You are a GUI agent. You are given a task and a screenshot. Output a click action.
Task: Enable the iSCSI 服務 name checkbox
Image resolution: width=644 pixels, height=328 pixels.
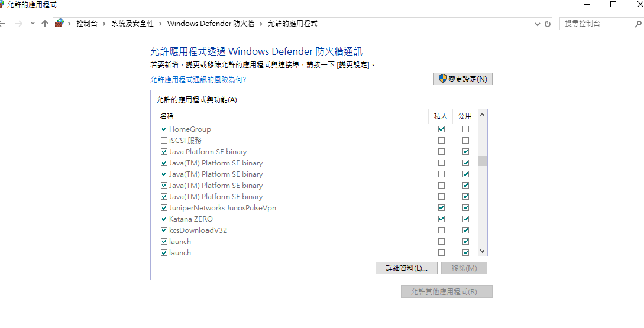(164, 141)
